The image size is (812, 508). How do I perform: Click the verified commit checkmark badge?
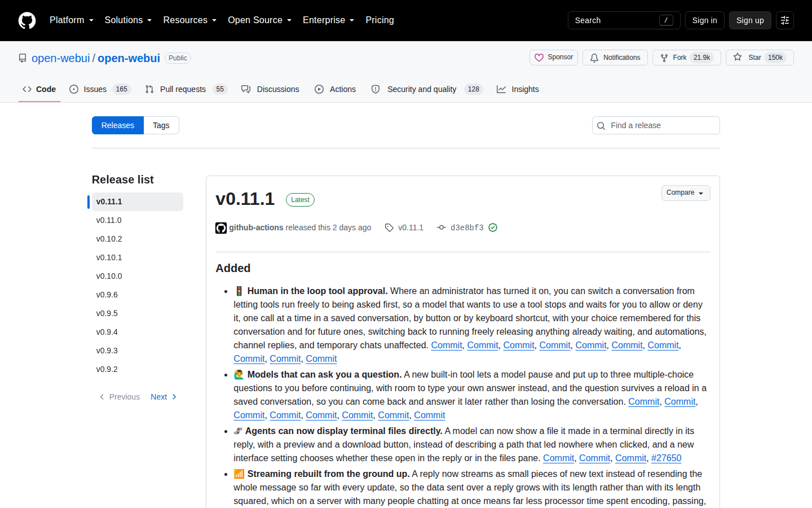point(493,227)
